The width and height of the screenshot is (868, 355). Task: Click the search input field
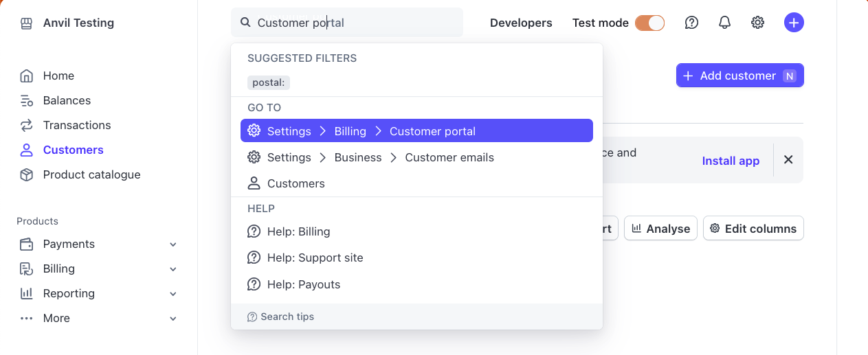point(357,23)
